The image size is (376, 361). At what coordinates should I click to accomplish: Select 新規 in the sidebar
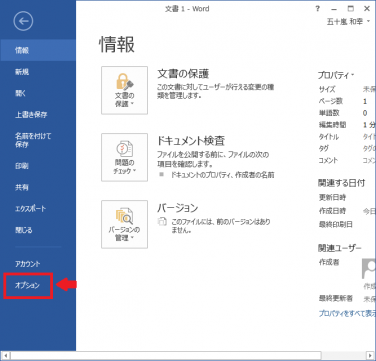pyautogui.click(x=38, y=72)
